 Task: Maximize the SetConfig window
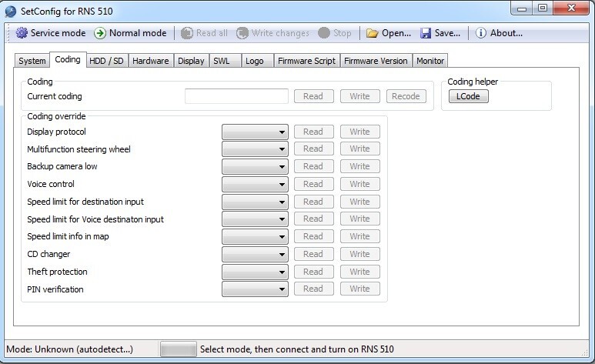pos(543,8)
